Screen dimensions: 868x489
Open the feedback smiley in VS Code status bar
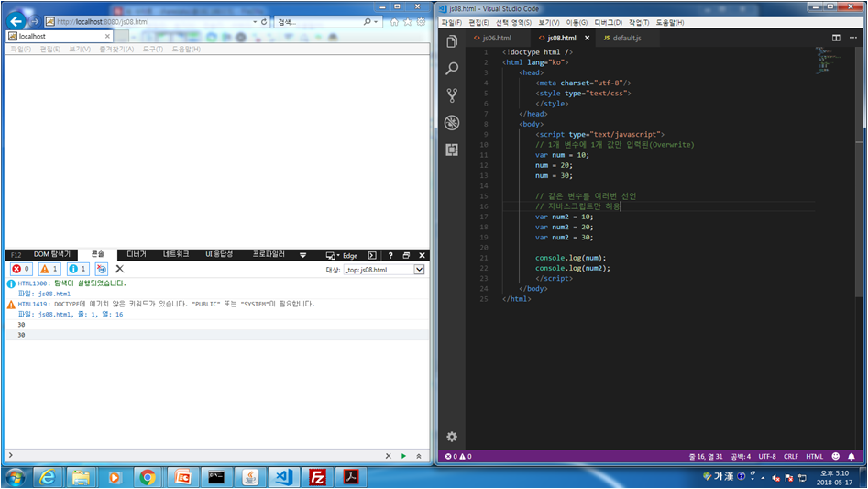tap(835, 456)
